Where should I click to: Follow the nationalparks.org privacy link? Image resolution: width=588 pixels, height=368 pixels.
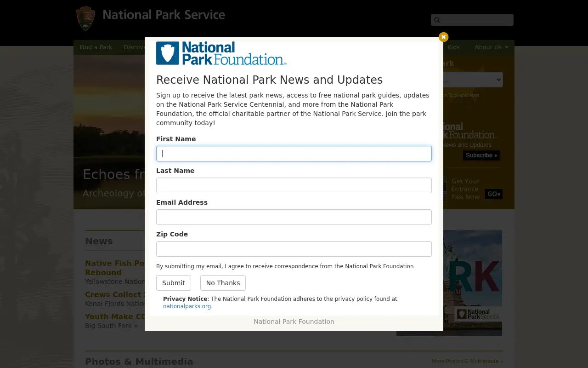(187, 306)
